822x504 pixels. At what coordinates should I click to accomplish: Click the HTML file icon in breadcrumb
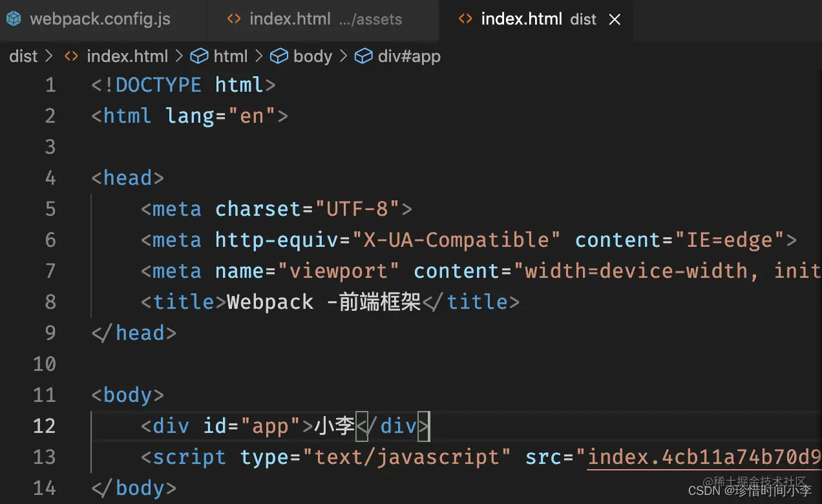pos(71,56)
